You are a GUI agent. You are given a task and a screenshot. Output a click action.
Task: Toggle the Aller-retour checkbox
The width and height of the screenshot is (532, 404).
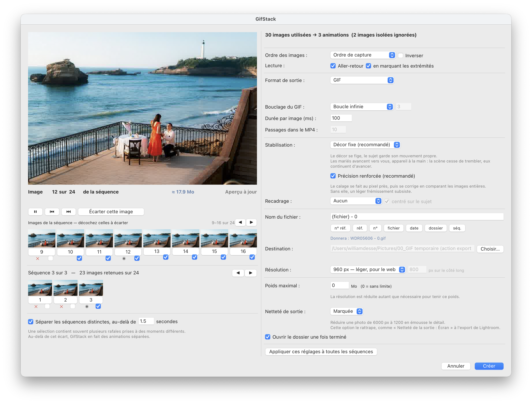333,66
